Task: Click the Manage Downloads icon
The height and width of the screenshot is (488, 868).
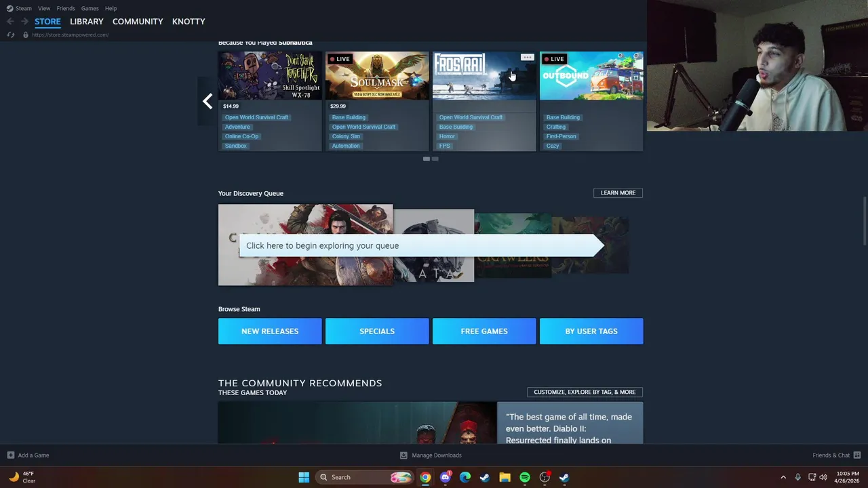Action: coord(403,455)
